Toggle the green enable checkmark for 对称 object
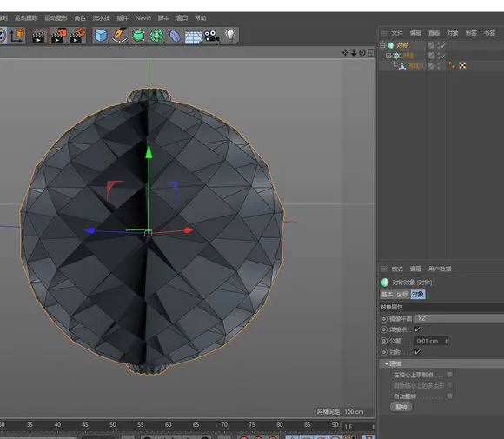The width and height of the screenshot is (504, 439). coord(443,46)
